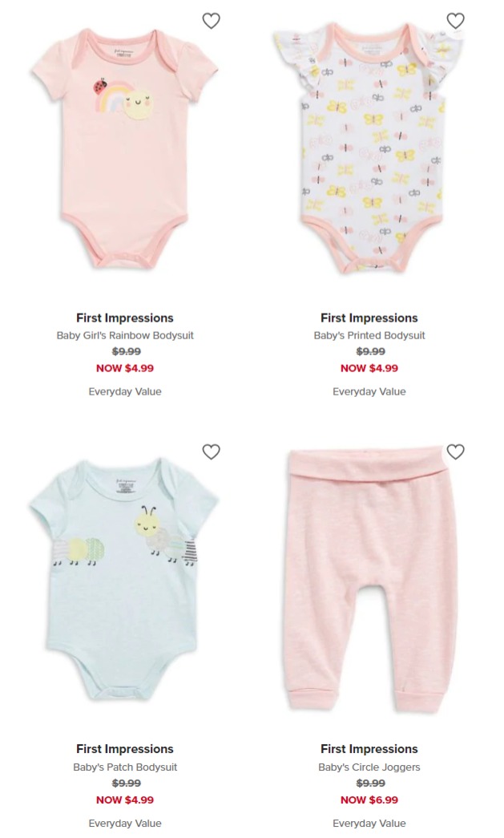Open Baby's Patch Bodysuit product link

(125, 767)
